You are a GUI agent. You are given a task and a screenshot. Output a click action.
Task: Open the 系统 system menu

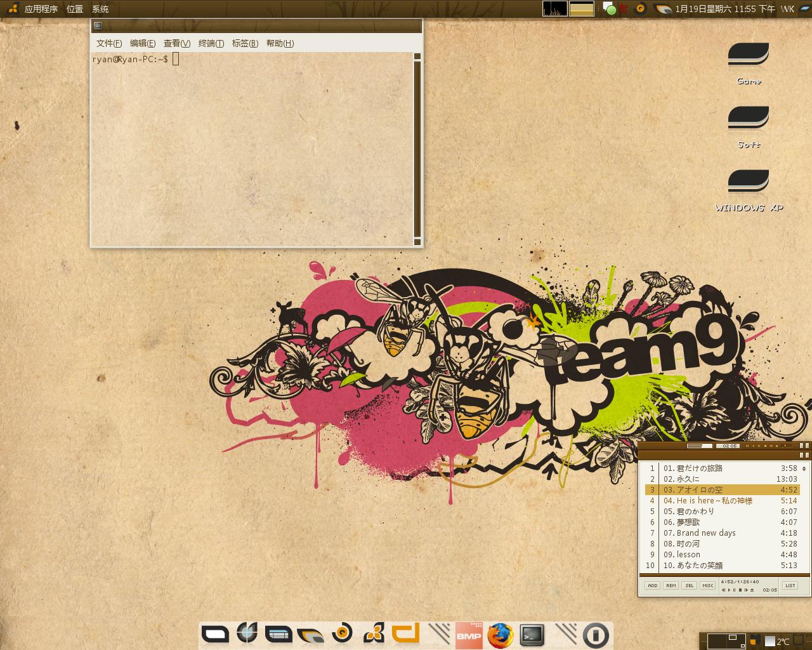(x=100, y=9)
